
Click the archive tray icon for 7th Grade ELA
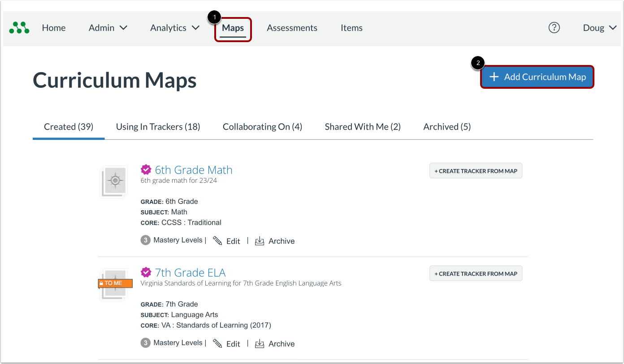(x=260, y=344)
